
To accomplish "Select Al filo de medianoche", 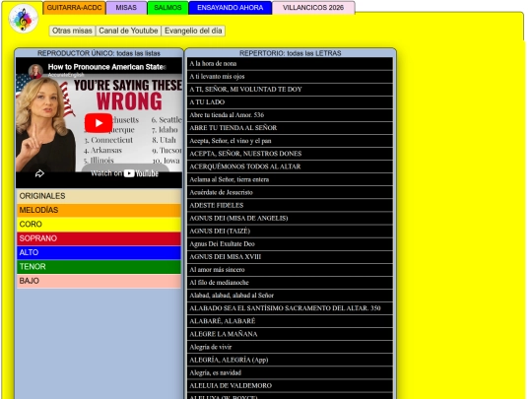I will (x=290, y=283).
